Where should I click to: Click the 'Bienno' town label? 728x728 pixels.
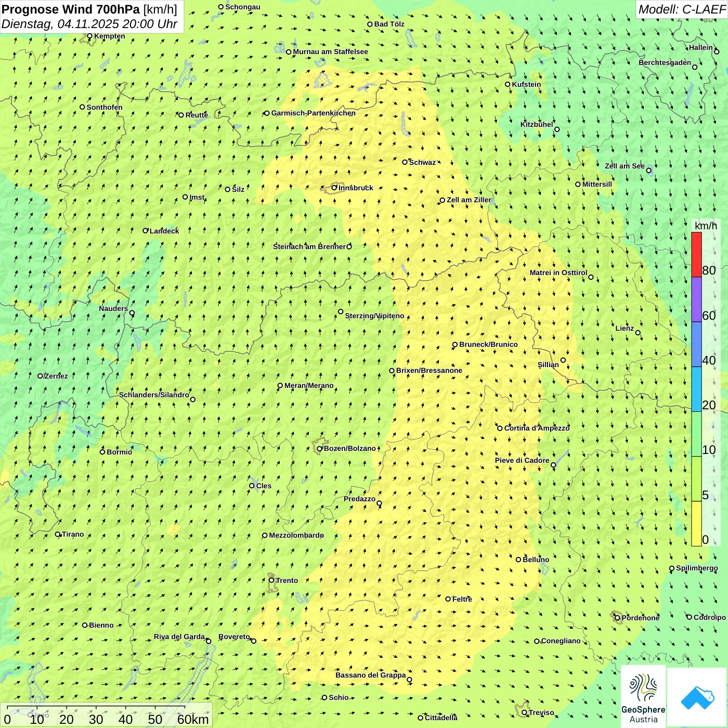pos(101,625)
